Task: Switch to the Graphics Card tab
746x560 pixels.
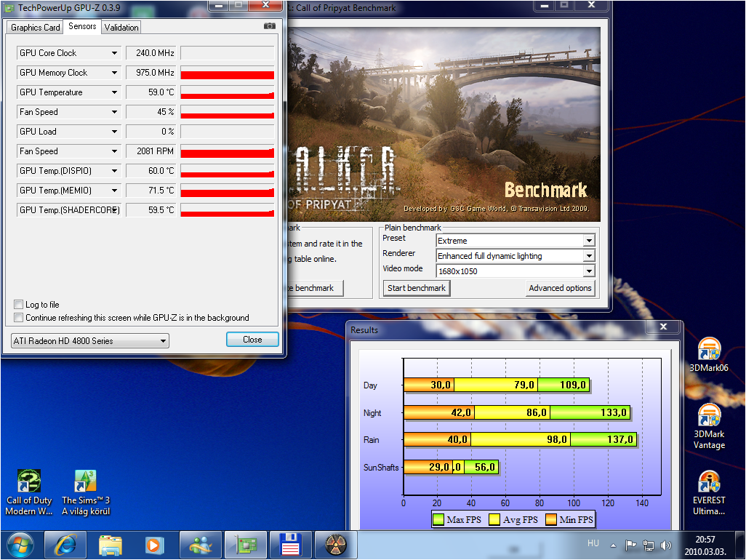Action: click(x=35, y=27)
